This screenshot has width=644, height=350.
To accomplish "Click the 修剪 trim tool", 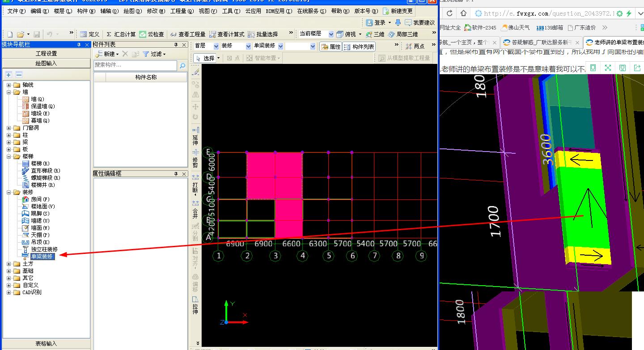I will tap(195, 158).
